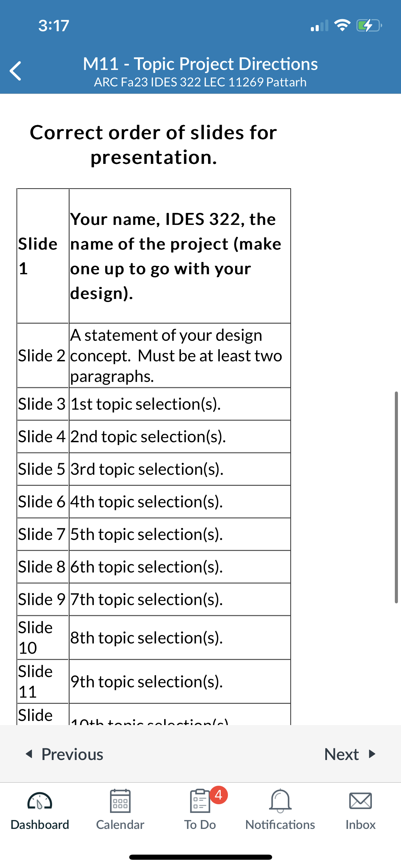Screen dimensions: 401x868
Task: Tap the back chevron in header
Action: [16, 71]
